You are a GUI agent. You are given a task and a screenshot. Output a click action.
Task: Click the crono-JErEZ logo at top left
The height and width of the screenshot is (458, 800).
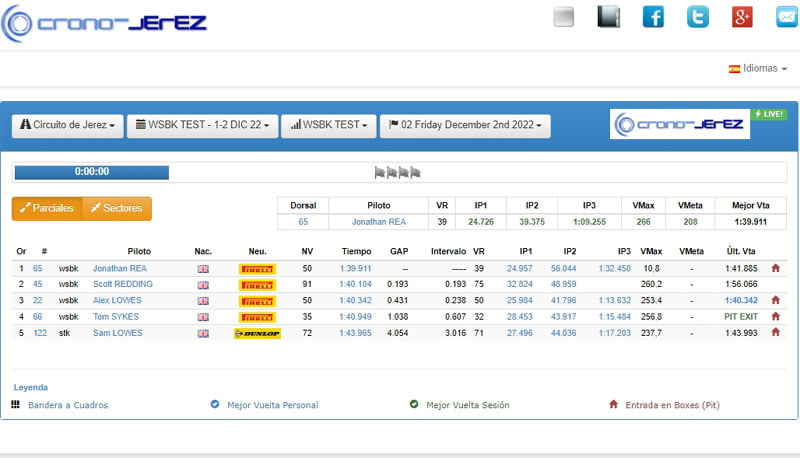click(x=105, y=24)
